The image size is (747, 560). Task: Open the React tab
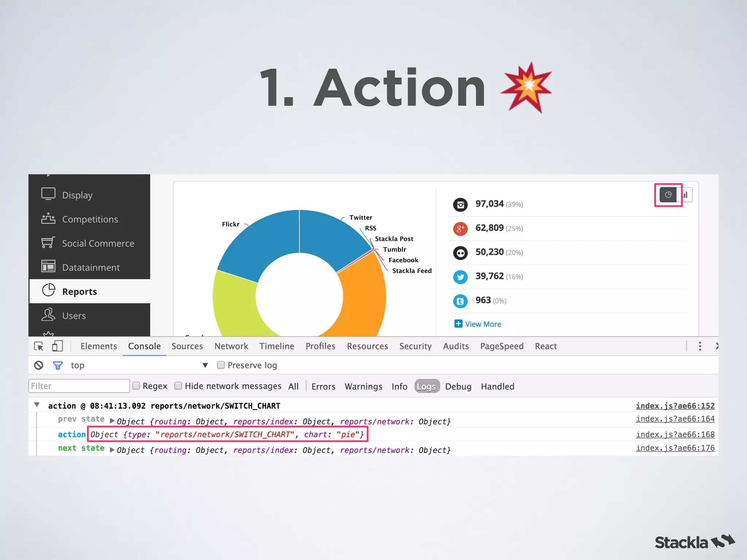coord(546,346)
